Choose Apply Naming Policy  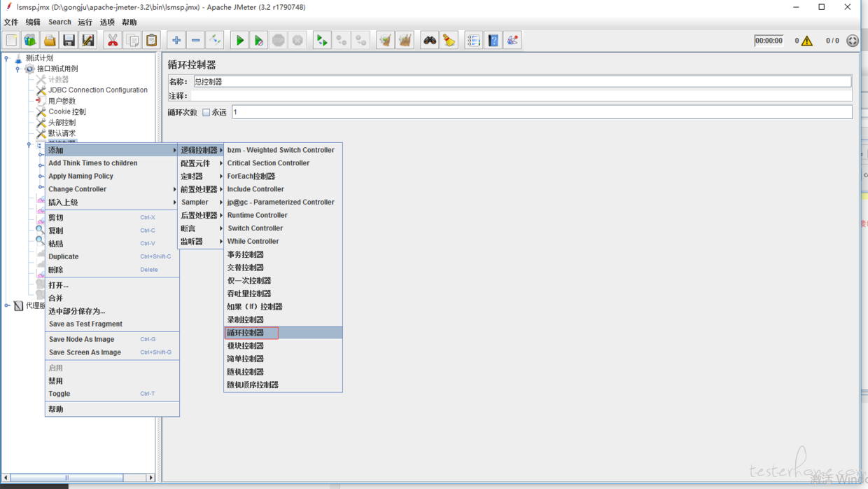click(x=112, y=177)
